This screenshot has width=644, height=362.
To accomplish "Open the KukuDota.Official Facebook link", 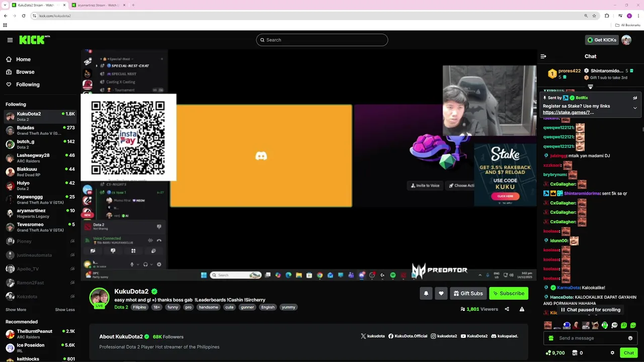I will click(x=408, y=336).
